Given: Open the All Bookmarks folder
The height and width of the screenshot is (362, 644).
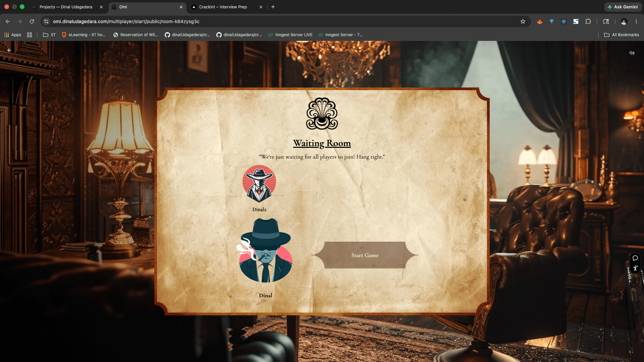Looking at the screenshot, I should tap(622, 35).
